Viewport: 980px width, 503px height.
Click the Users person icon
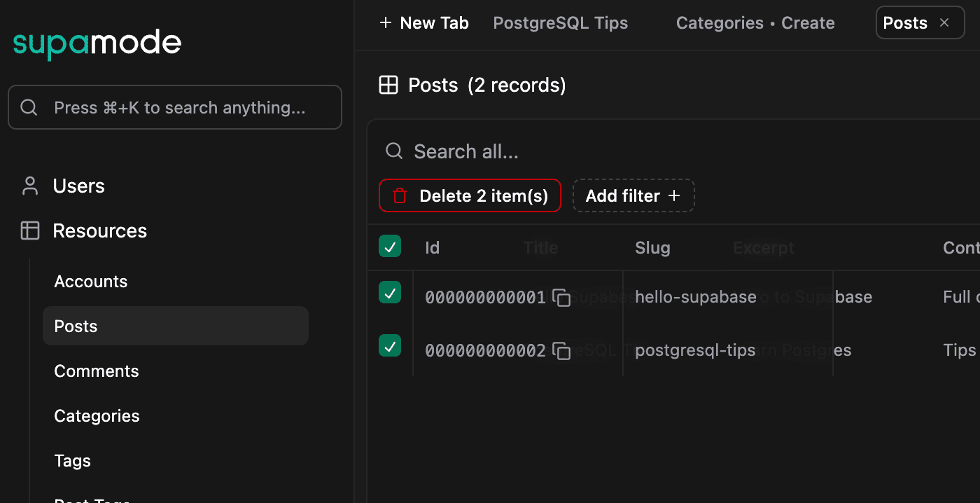30,186
